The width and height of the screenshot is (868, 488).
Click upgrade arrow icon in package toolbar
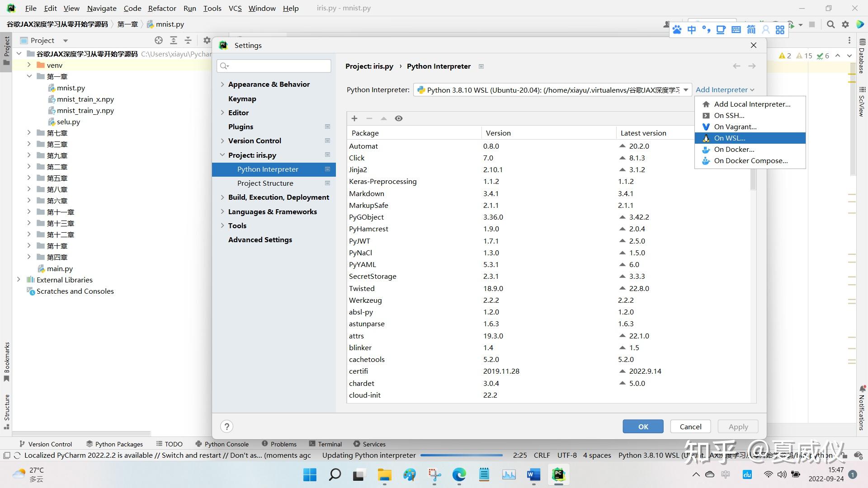384,118
